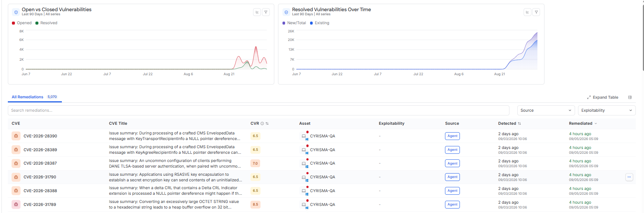This screenshot has height=213, width=644.
Task: Toggle the Resolved series in legend
Action: (46, 23)
